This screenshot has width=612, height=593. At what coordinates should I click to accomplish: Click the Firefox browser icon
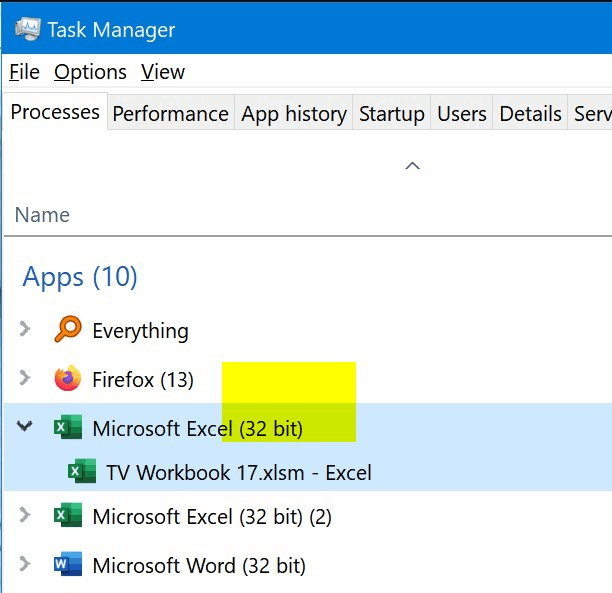pyautogui.click(x=68, y=378)
